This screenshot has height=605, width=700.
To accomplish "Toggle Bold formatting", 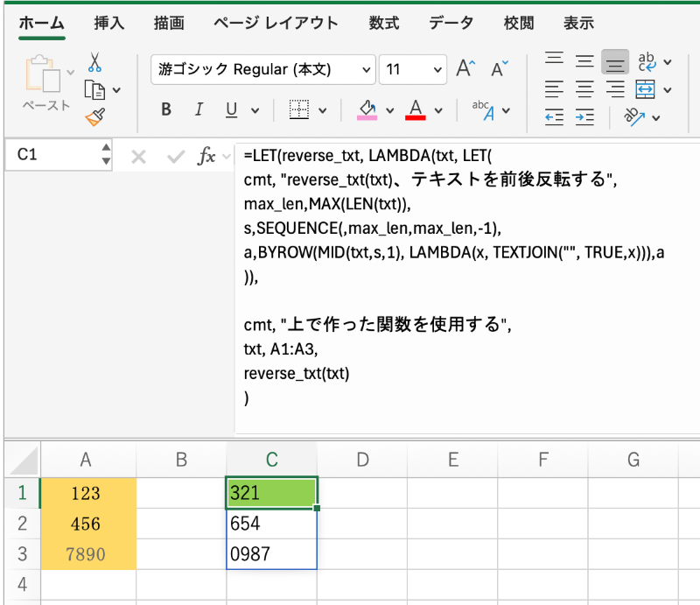I will pos(166,110).
